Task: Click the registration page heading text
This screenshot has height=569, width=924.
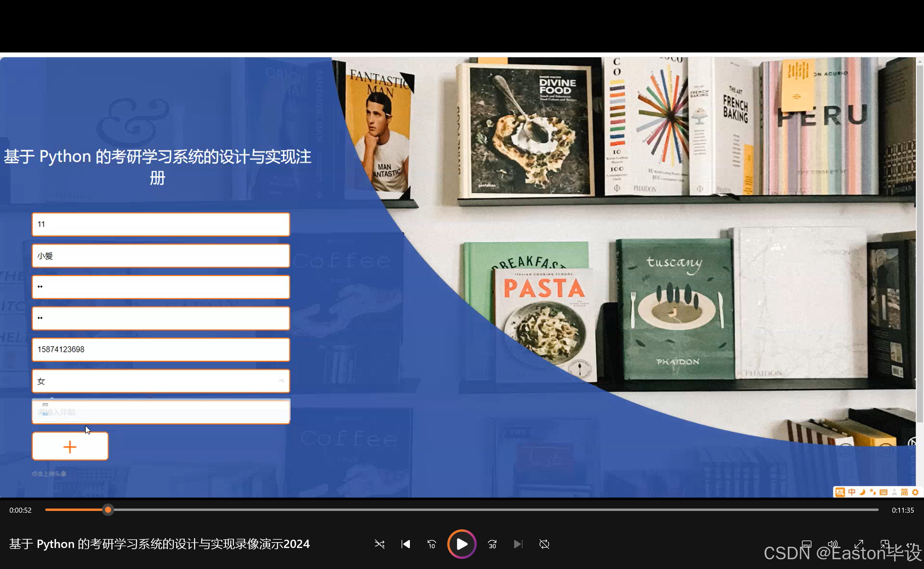Action: coord(158,167)
